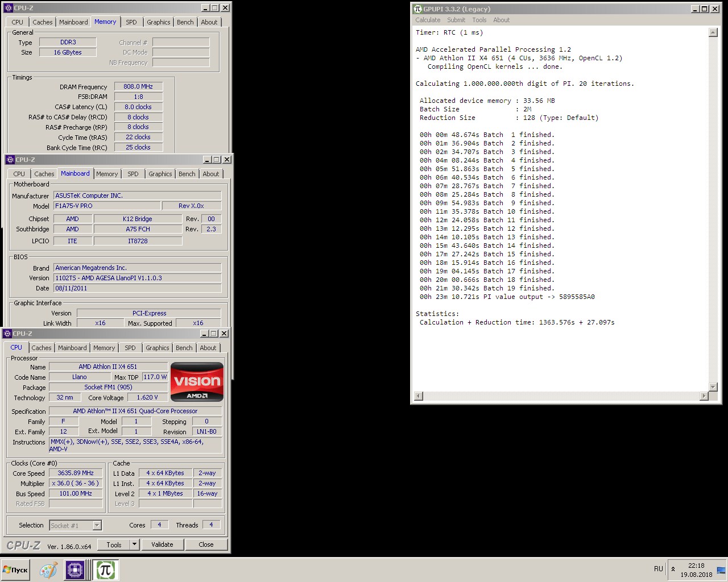Open the Tools menu in GPUPI
The height and width of the screenshot is (582, 728).
pos(479,20)
